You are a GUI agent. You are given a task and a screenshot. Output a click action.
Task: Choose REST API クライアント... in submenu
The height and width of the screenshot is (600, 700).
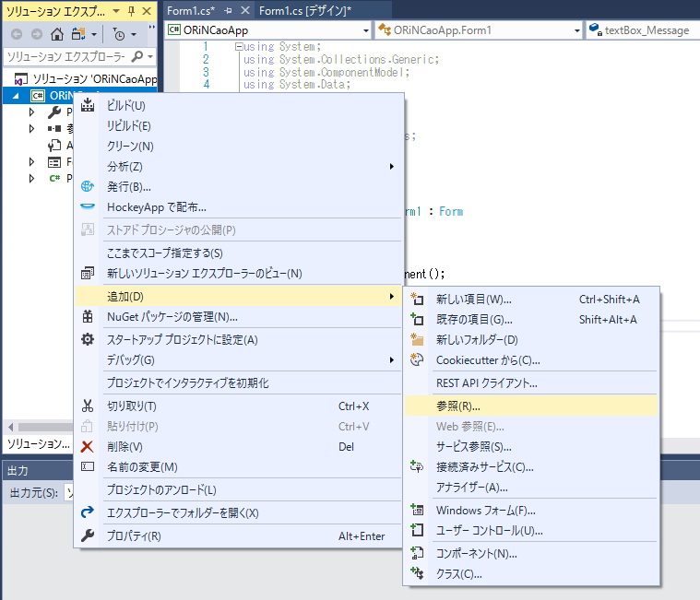(x=531, y=382)
